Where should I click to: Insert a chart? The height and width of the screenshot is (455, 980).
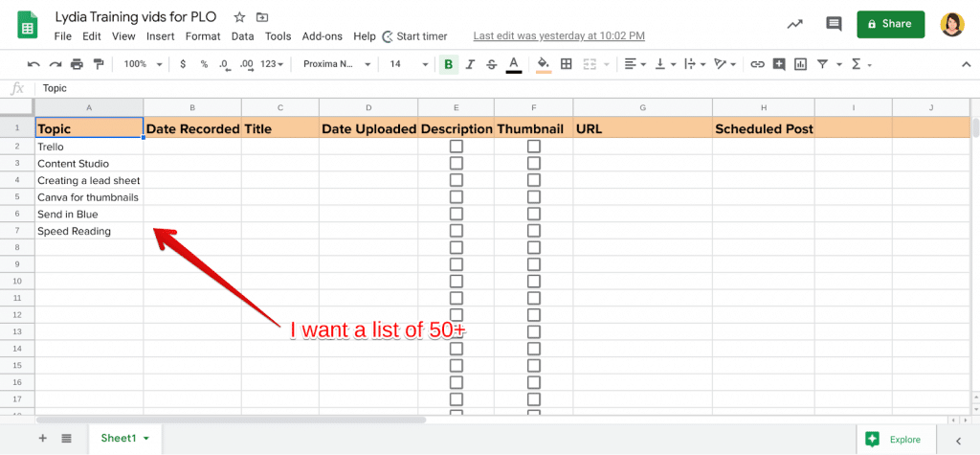(801, 64)
